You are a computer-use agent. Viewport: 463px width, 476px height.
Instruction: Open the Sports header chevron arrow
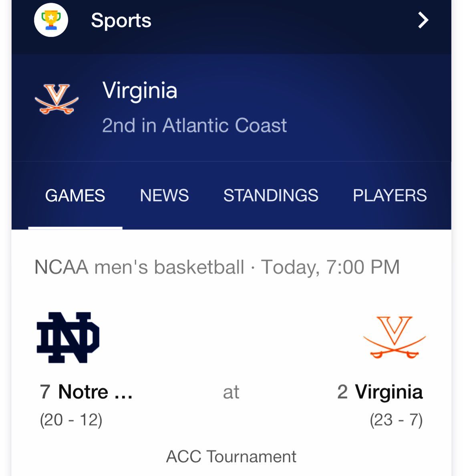tap(423, 20)
